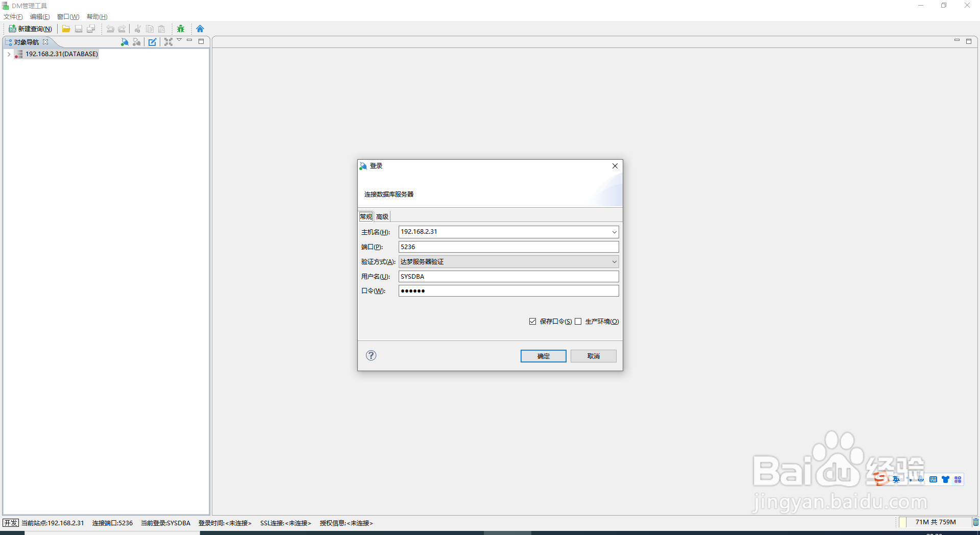Click the 口令 password field
The image size is (980, 535).
[508, 290]
